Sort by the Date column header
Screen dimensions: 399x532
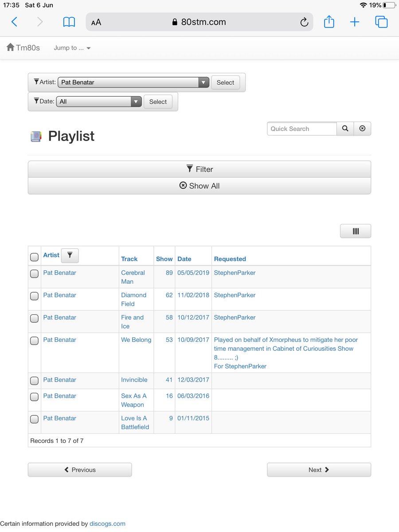[x=184, y=259]
